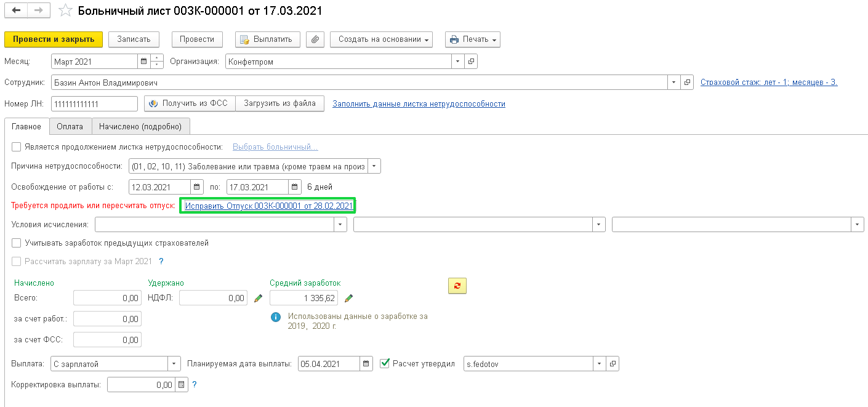Image resolution: width=868 pixels, height=407 pixels.
Task: Switch to the Оплата tab
Action: pos(70,126)
